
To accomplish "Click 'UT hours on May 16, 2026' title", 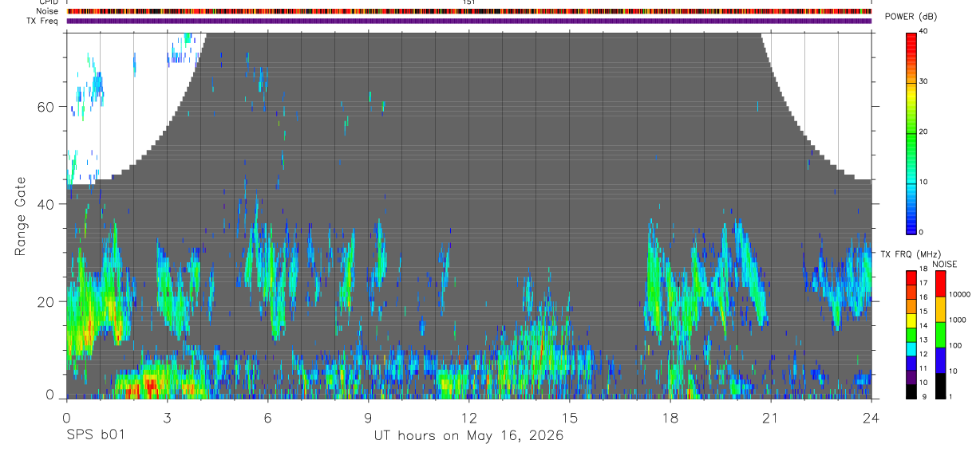I will pos(469,436).
